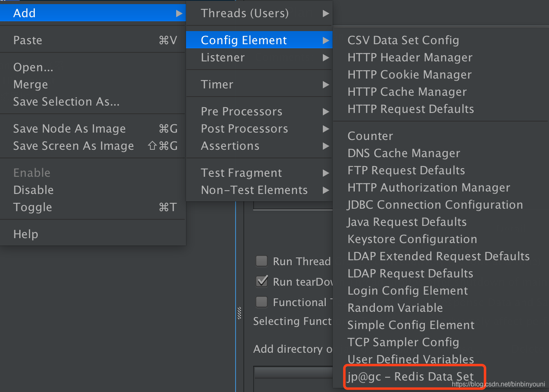Image resolution: width=549 pixels, height=392 pixels.
Task: Open the Add submenu
Action: [93, 13]
